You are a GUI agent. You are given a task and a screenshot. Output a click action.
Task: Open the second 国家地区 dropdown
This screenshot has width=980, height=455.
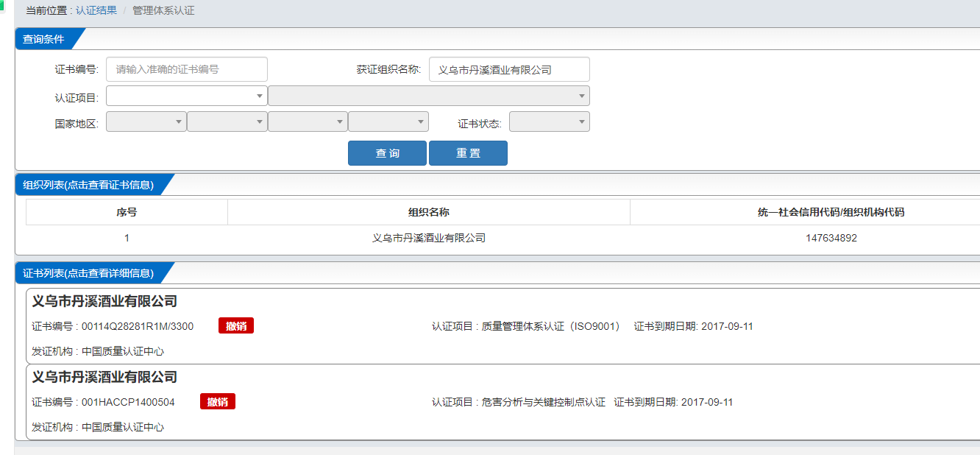[x=227, y=121]
